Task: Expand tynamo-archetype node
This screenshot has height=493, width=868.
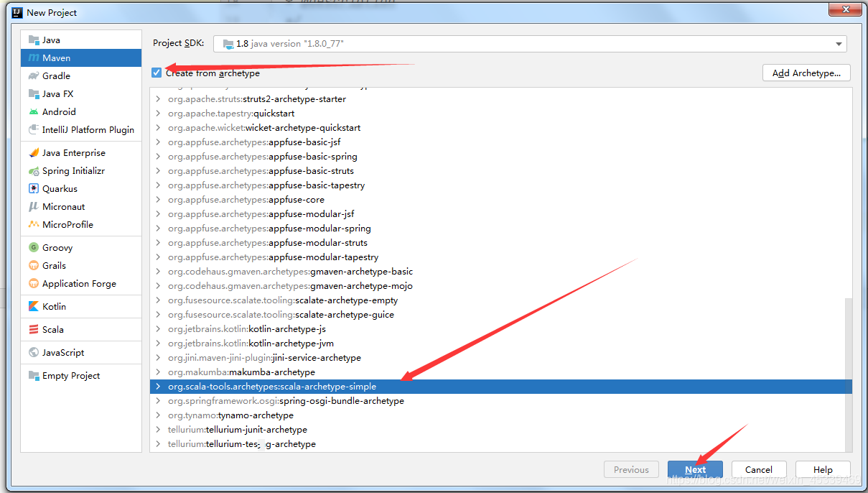Action: (x=158, y=415)
